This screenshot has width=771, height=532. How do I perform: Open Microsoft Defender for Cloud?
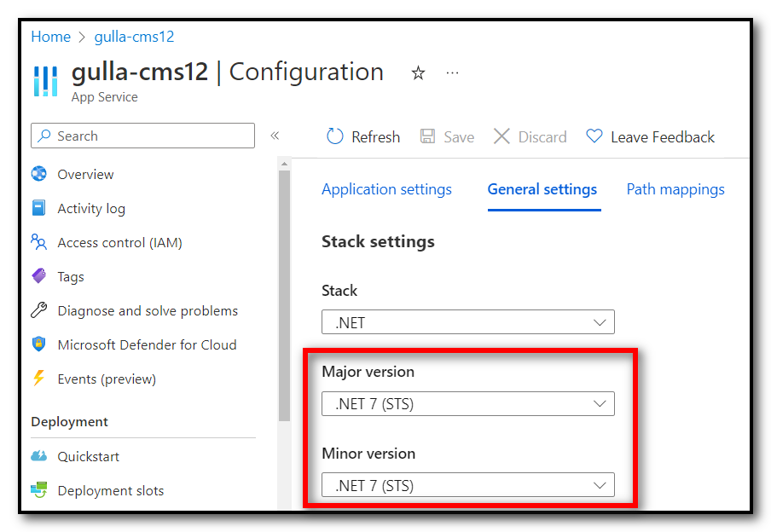pos(147,344)
